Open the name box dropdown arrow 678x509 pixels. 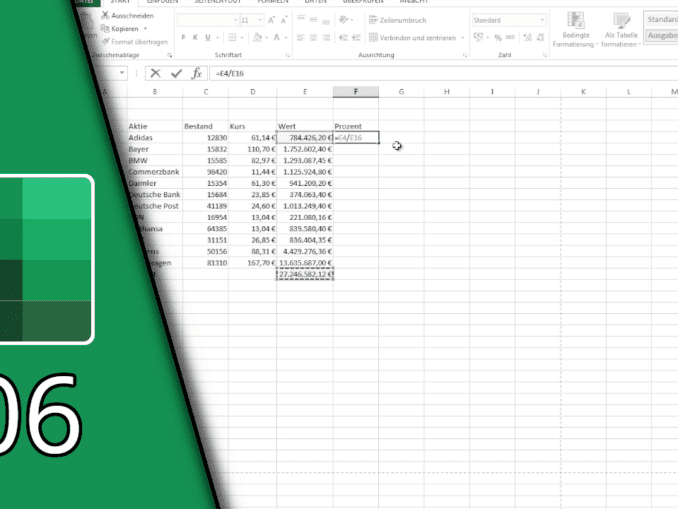tap(122, 73)
